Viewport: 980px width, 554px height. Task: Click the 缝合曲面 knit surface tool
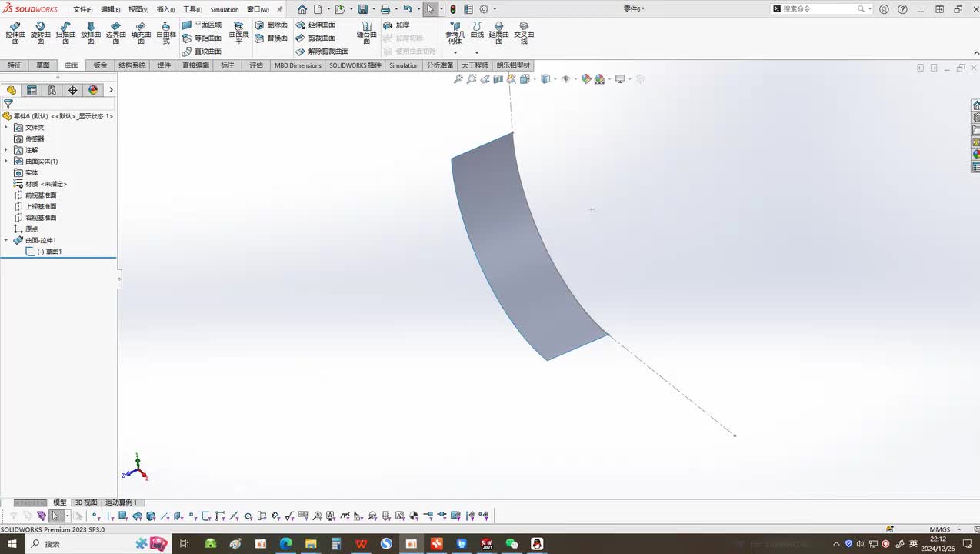click(x=367, y=33)
